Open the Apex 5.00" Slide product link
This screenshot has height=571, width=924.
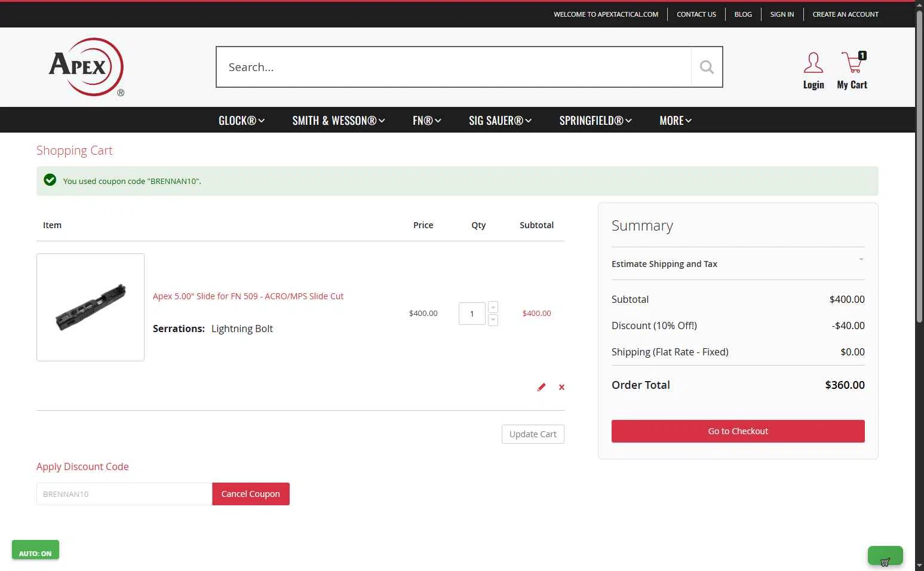click(248, 296)
